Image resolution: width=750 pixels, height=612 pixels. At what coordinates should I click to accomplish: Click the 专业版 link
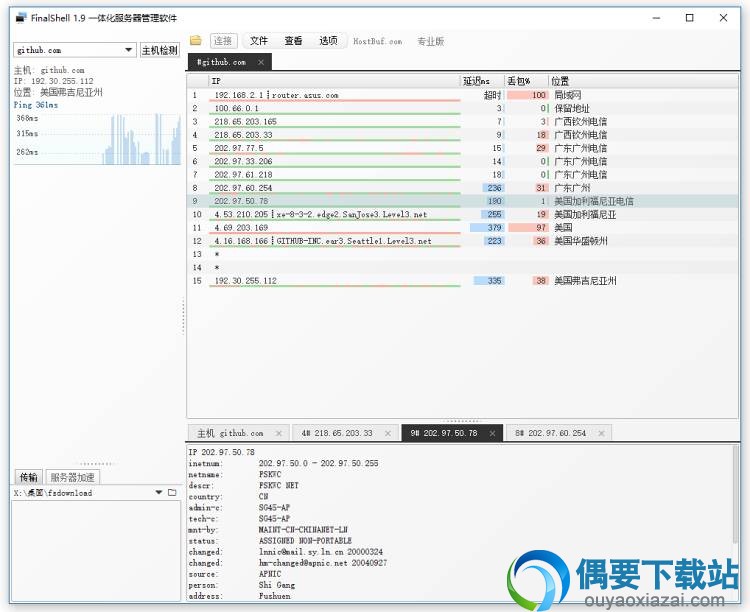coord(430,41)
